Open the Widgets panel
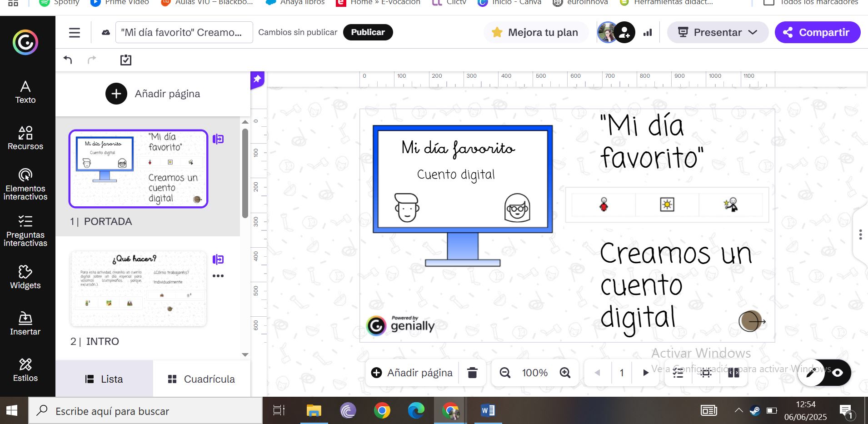Viewport: 868px width, 424px height. pos(25,277)
